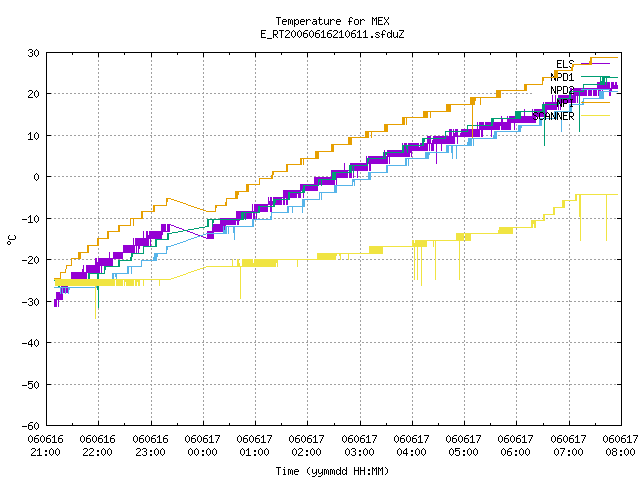Click the NPI legend label
Image resolution: width=640 pixels, height=480 pixels.
point(565,103)
